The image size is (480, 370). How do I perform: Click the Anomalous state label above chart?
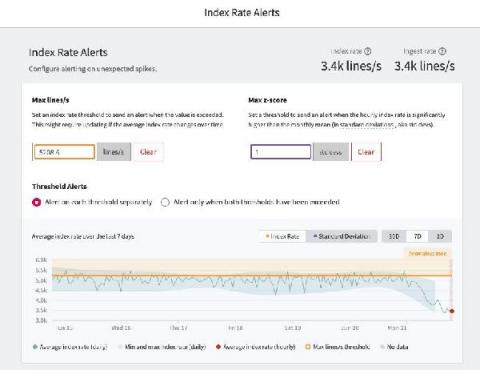(428, 253)
